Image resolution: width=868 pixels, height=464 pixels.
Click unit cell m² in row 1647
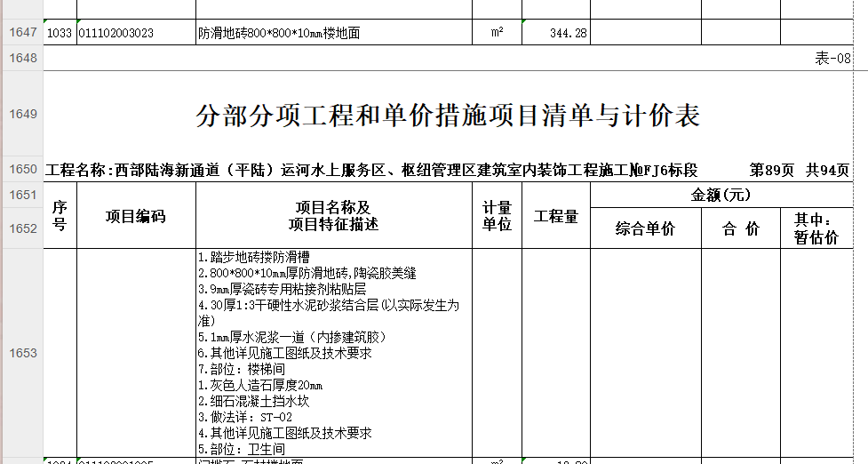click(x=498, y=32)
